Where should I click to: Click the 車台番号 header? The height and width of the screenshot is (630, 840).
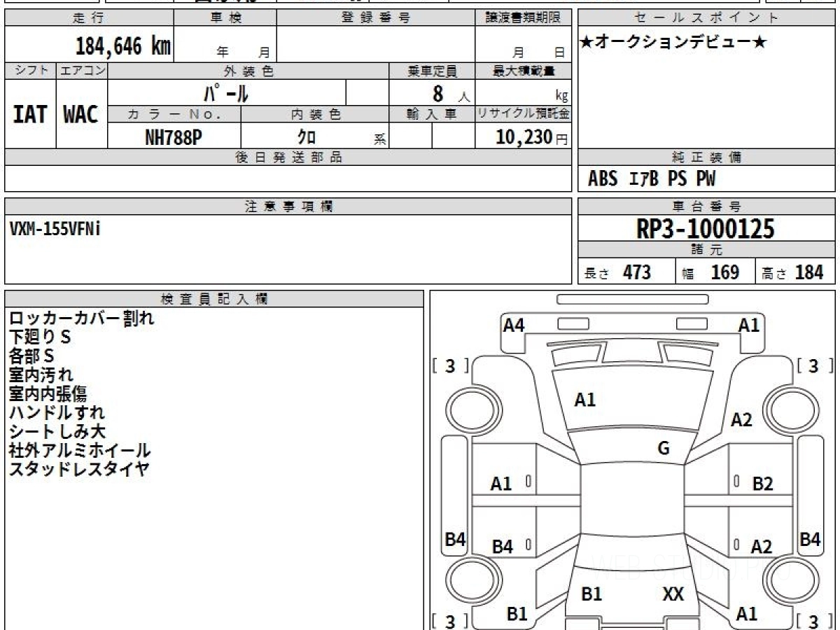707,206
